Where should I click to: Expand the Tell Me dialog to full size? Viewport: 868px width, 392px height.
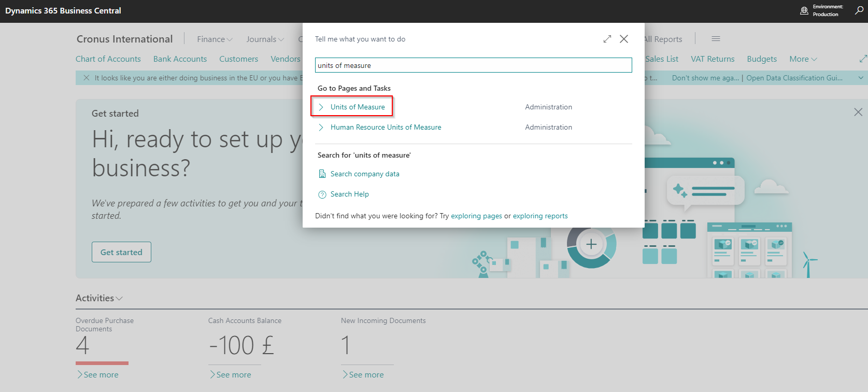pos(607,39)
